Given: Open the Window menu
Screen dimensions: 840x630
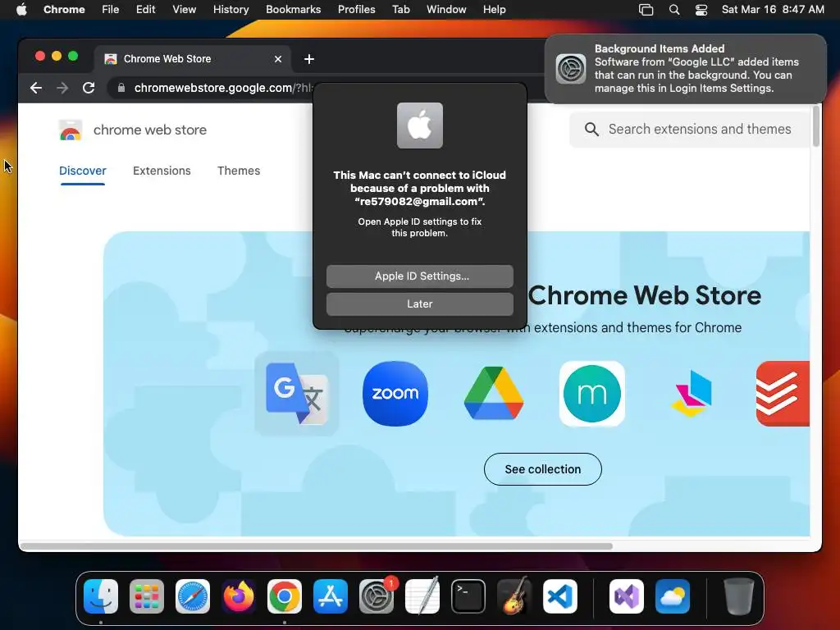Looking at the screenshot, I should pyautogui.click(x=446, y=9).
